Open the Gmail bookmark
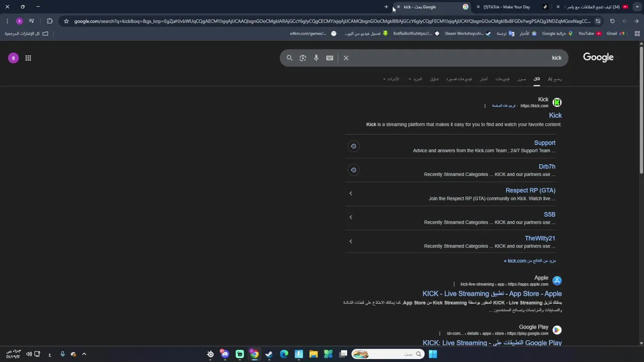The image size is (644, 362). pos(615,34)
